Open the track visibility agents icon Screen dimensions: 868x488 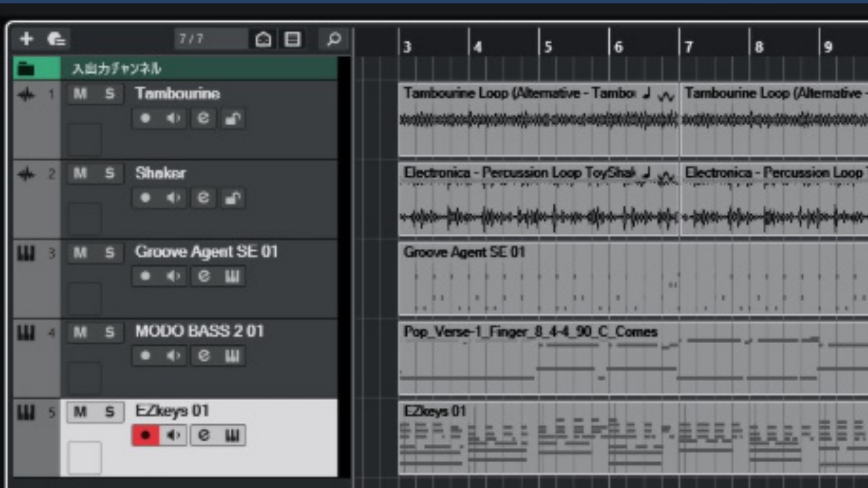click(x=263, y=39)
